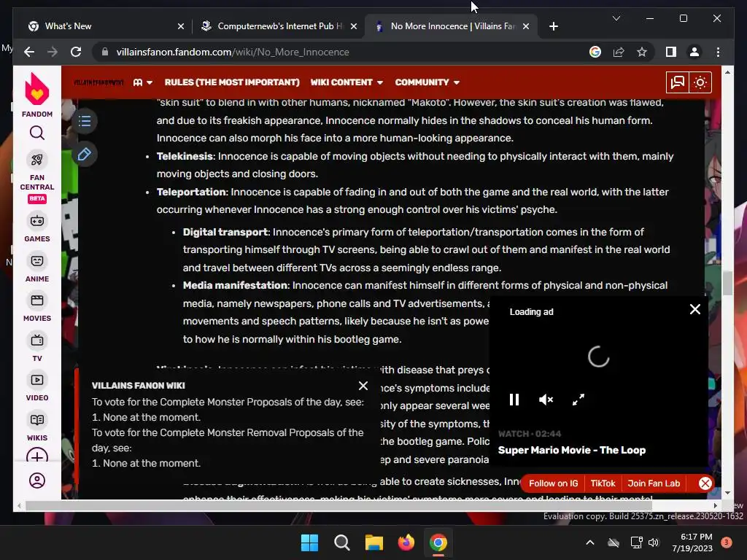Image resolution: width=747 pixels, height=560 pixels.
Task: Go to TV section
Action: coord(36,348)
